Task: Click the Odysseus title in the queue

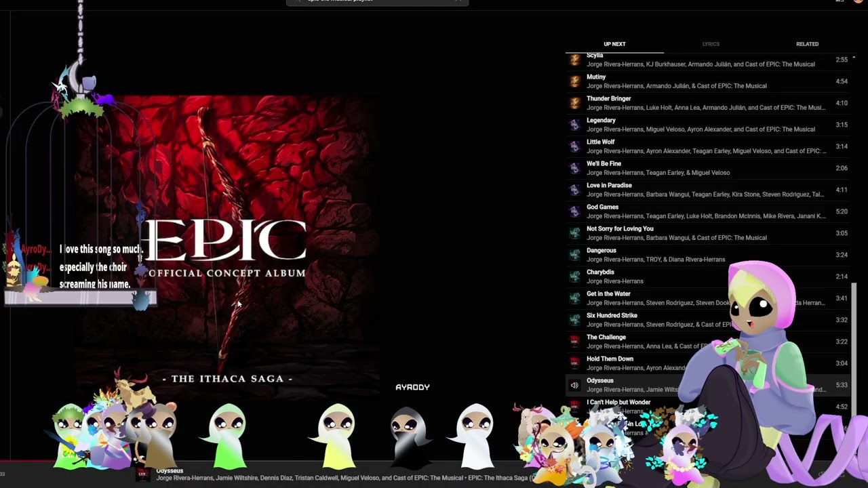Action: tap(599, 381)
